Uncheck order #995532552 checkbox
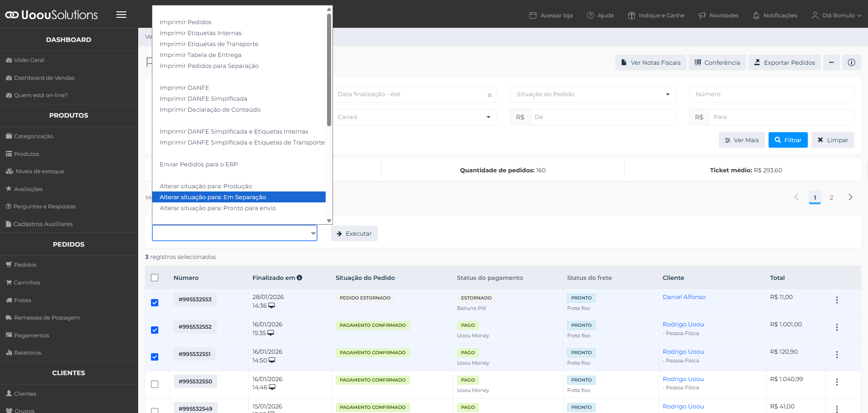 click(x=155, y=330)
